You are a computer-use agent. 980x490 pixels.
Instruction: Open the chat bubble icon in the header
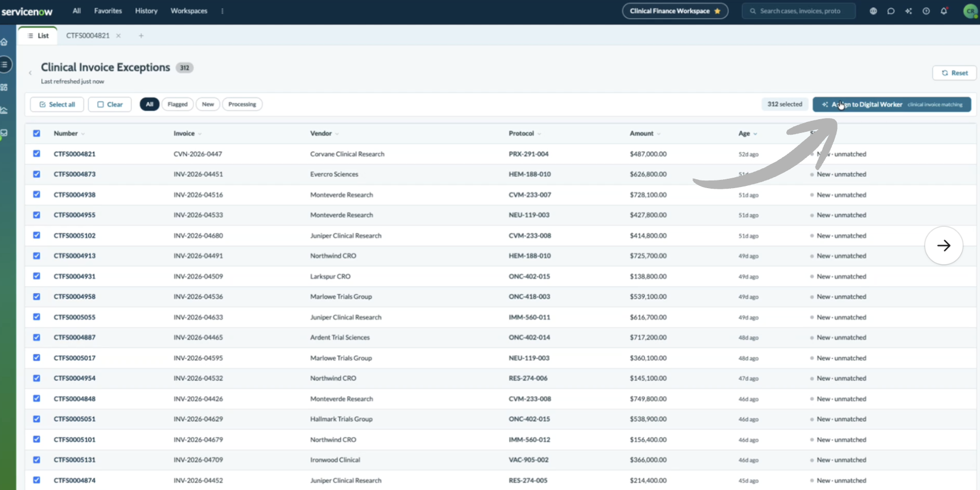pyautogui.click(x=891, y=11)
